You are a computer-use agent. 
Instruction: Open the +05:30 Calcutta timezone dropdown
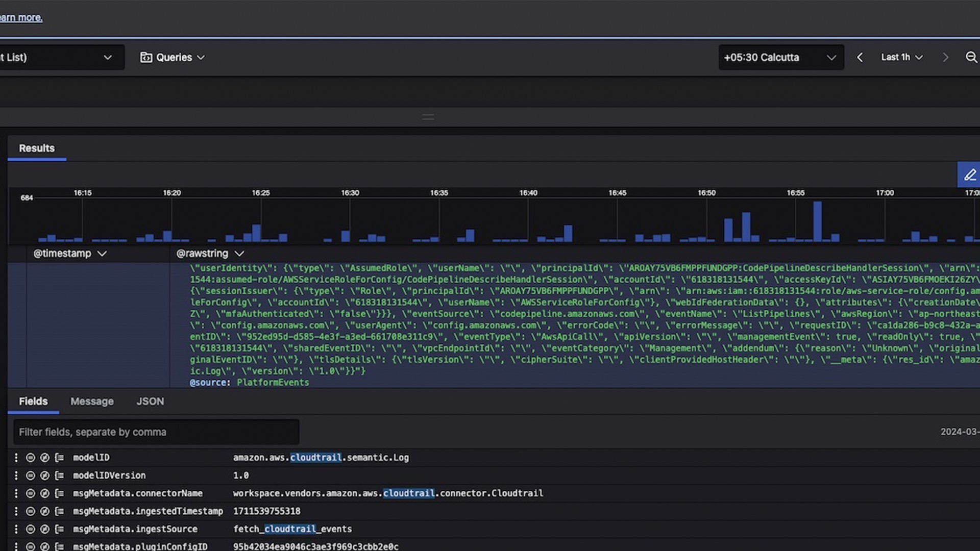click(780, 58)
